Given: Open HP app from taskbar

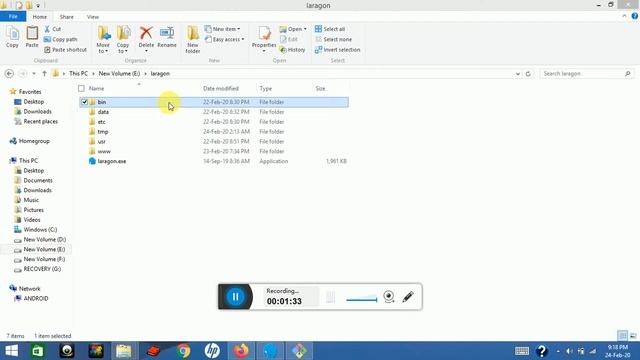Looking at the screenshot, I should click(x=212, y=351).
